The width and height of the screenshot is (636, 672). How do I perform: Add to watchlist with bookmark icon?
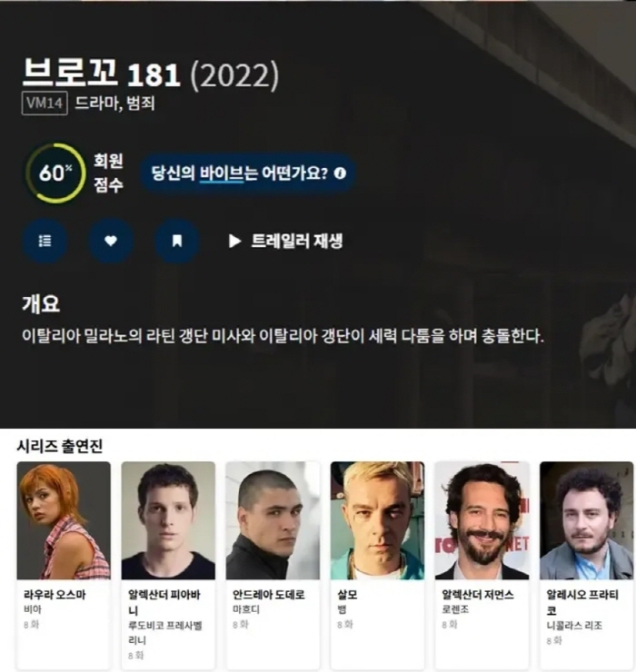pos(176,241)
